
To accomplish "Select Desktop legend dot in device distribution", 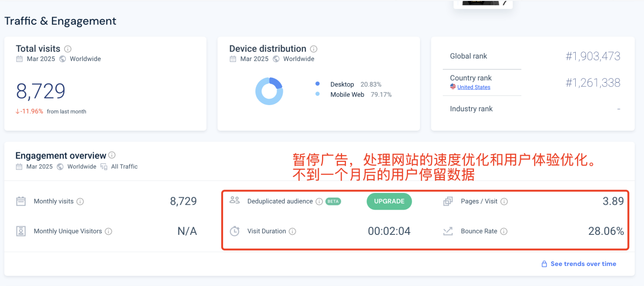I will [317, 84].
